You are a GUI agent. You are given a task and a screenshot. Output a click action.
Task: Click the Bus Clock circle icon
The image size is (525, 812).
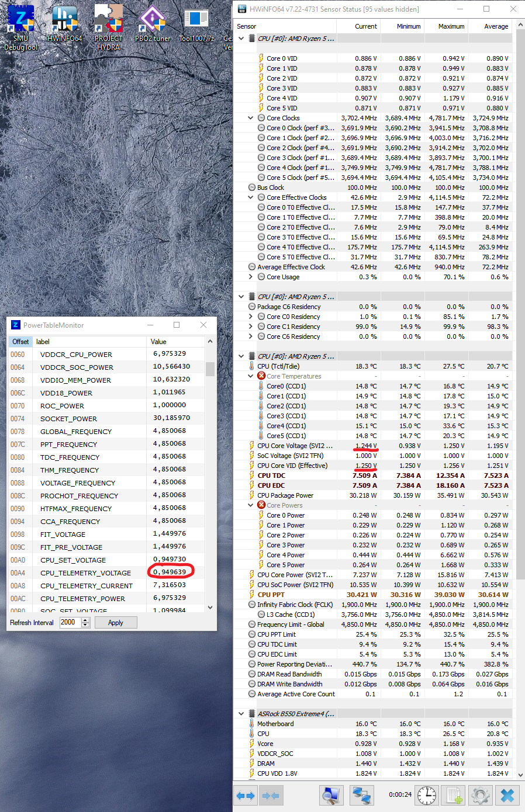pyautogui.click(x=252, y=188)
